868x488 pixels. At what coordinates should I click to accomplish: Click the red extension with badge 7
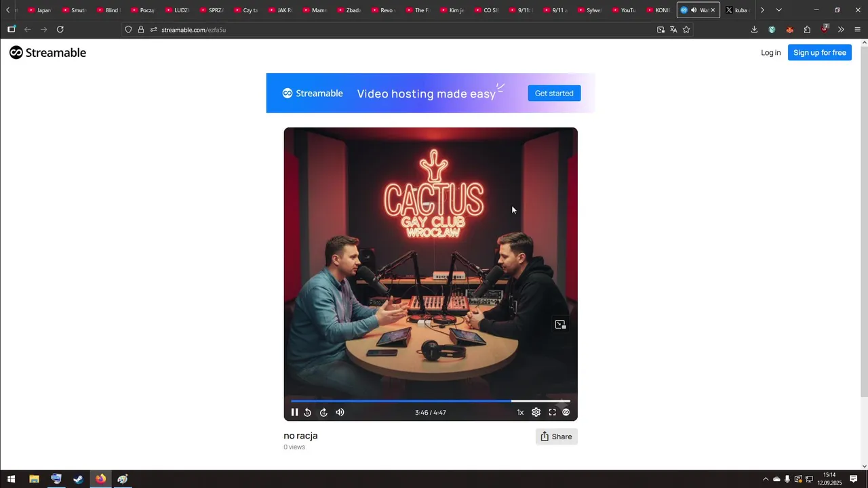coord(825,28)
